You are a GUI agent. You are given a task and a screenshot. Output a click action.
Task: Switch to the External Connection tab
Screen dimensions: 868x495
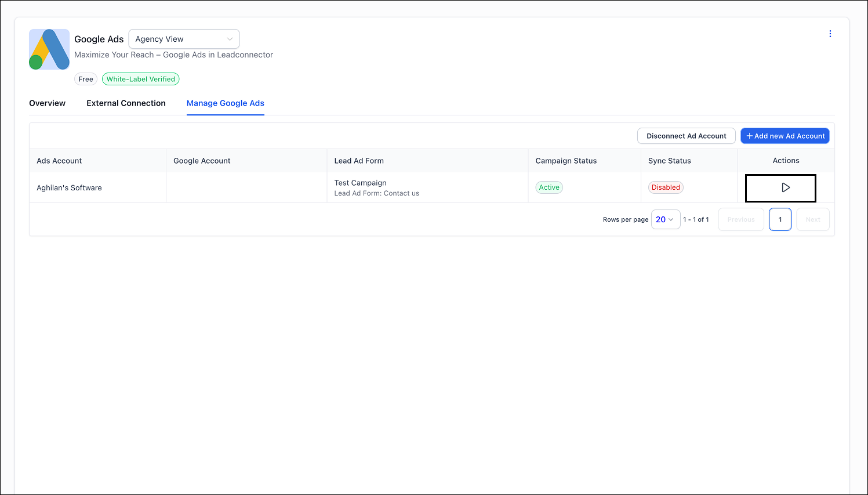(x=126, y=103)
